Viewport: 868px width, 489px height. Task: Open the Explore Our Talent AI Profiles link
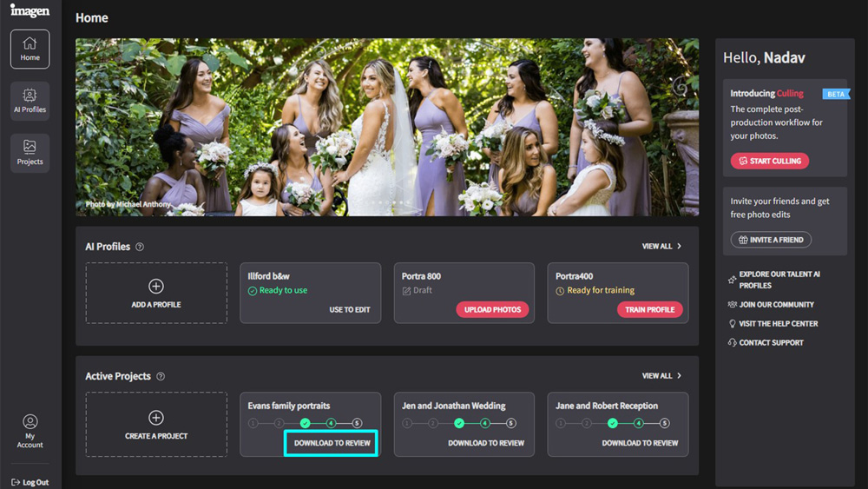pyautogui.click(x=779, y=280)
